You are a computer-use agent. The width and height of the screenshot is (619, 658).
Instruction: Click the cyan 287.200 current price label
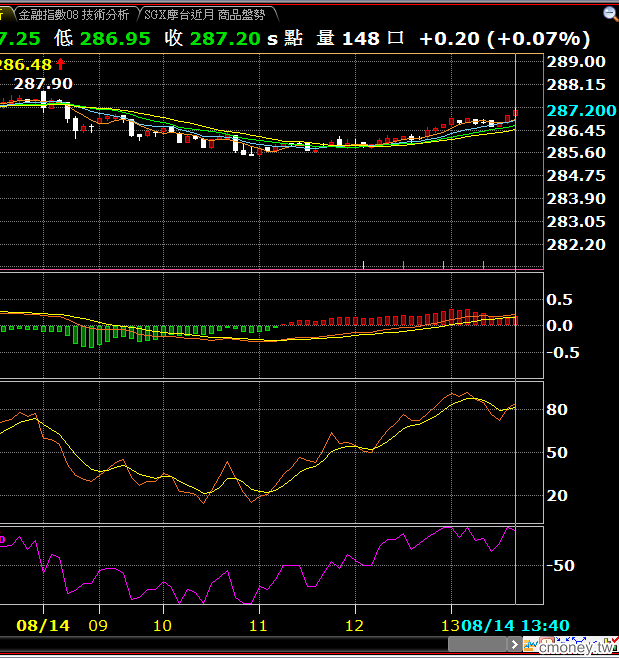coord(581,110)
